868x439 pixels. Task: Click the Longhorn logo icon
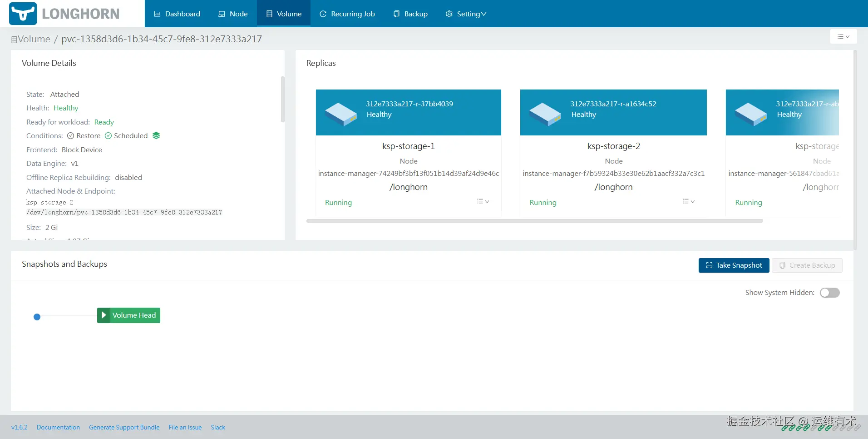click(23, 14)
